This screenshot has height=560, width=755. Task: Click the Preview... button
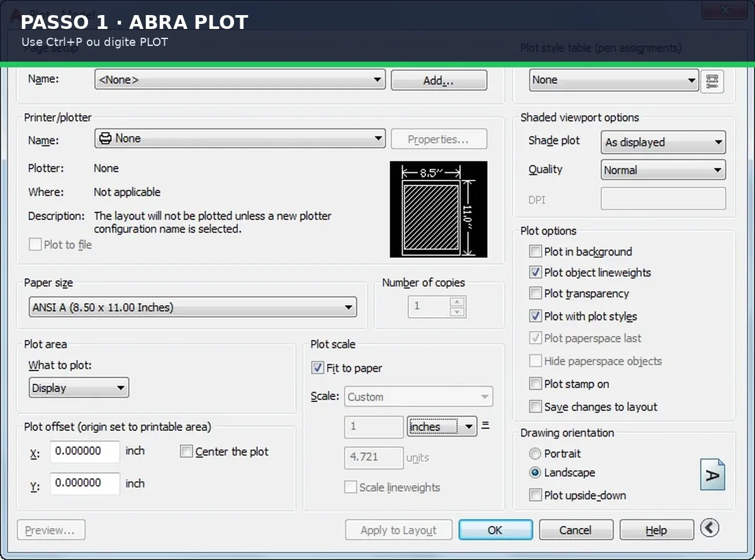tap(51, 530)
